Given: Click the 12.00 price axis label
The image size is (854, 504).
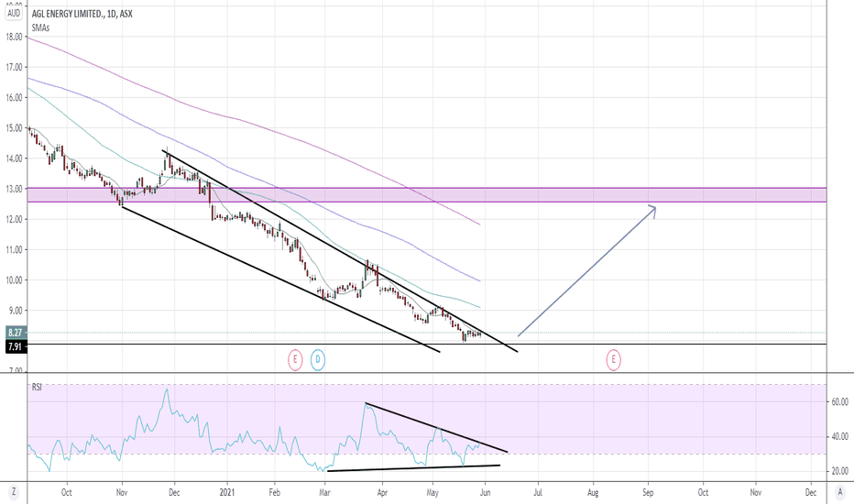Looking at the screenshot, I should coord(15,220).
